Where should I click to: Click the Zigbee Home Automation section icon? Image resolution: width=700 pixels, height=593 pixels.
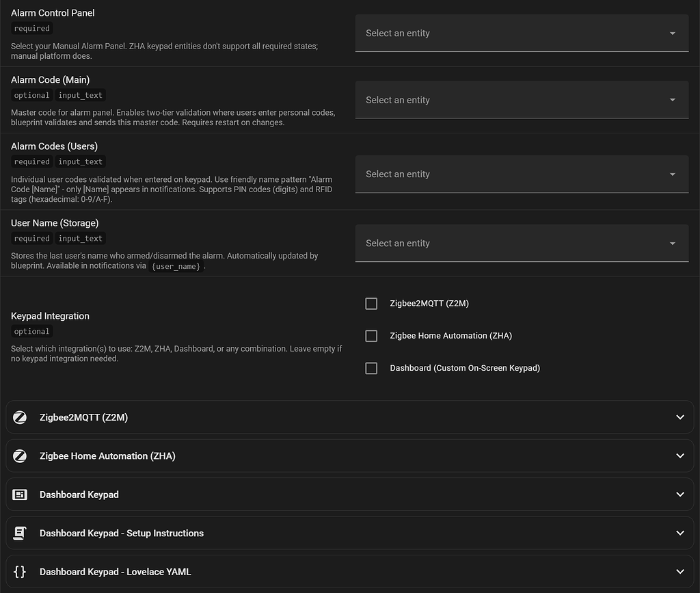coord(20,456)
